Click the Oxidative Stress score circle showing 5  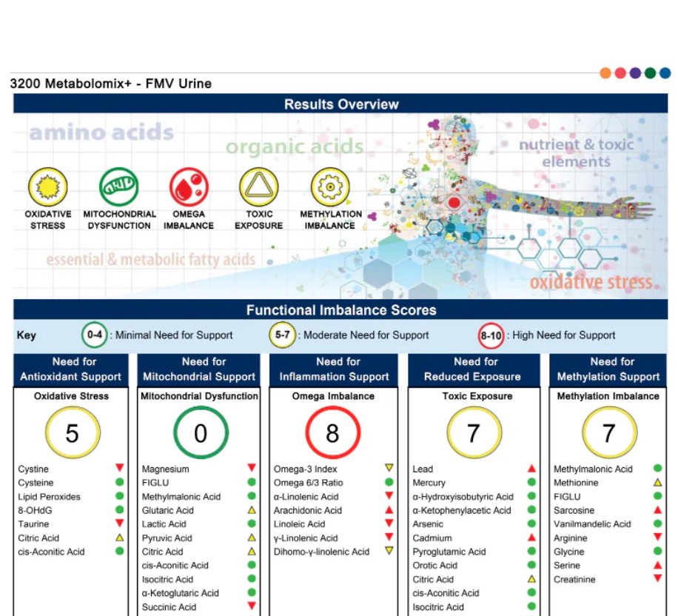pos(72,433)
